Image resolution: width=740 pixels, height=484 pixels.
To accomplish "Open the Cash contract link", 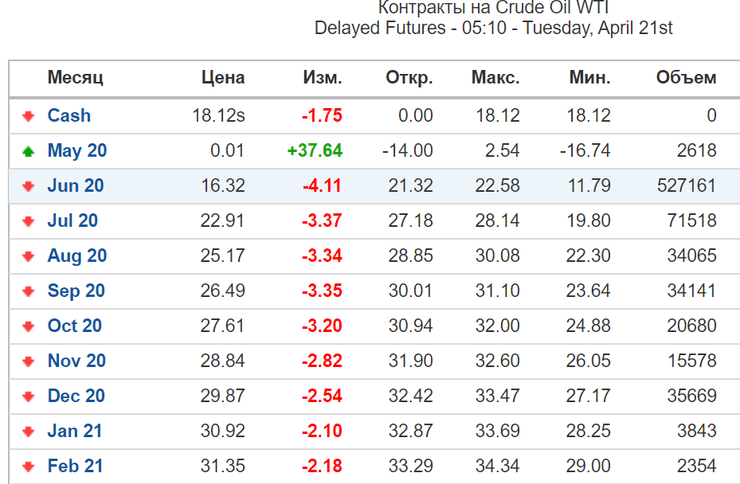I will pos(69,116).
